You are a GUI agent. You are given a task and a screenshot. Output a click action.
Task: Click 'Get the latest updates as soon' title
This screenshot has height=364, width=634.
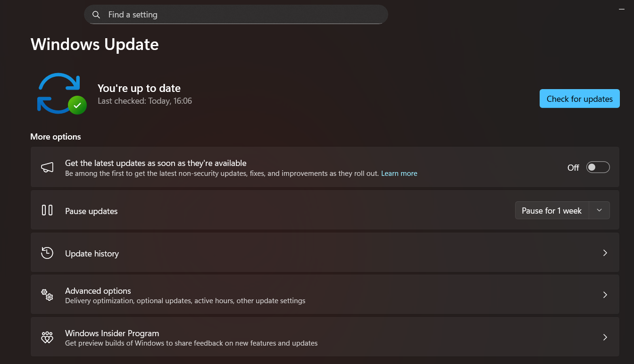click(x=156, y=163)
